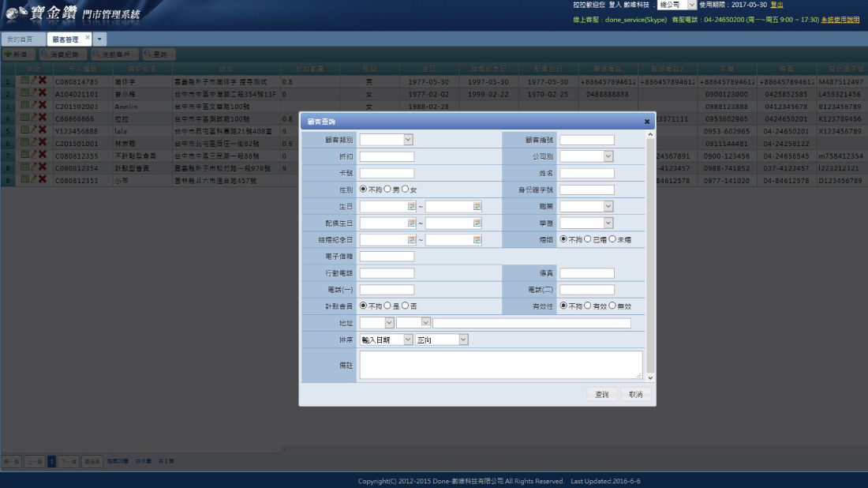
Task: Open the 配偶生日 end date calendar picker
Action: click(x=477, y=223)
